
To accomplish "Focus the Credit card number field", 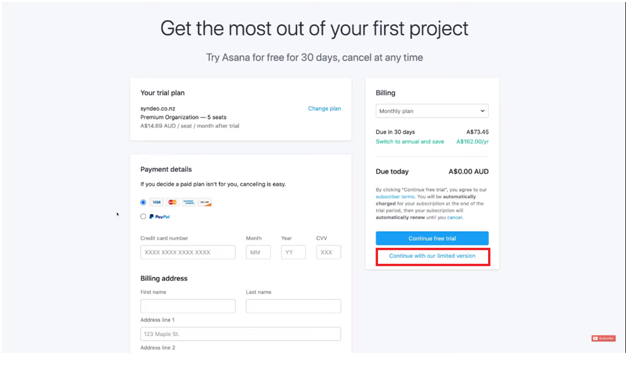I will (188, 252).
